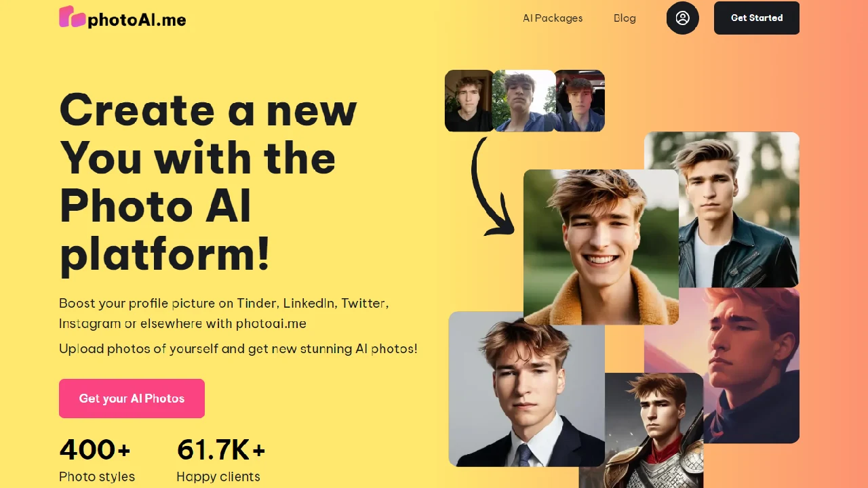
Task: Select the first selfie thumbnail in black shirt
Action: [x=469, y=101]
